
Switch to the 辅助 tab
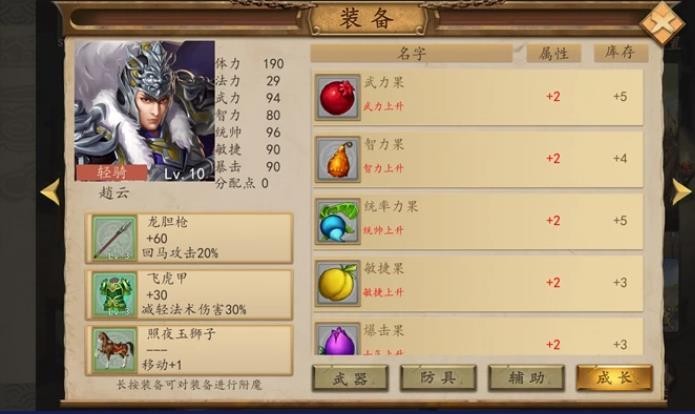click(526, 378)
